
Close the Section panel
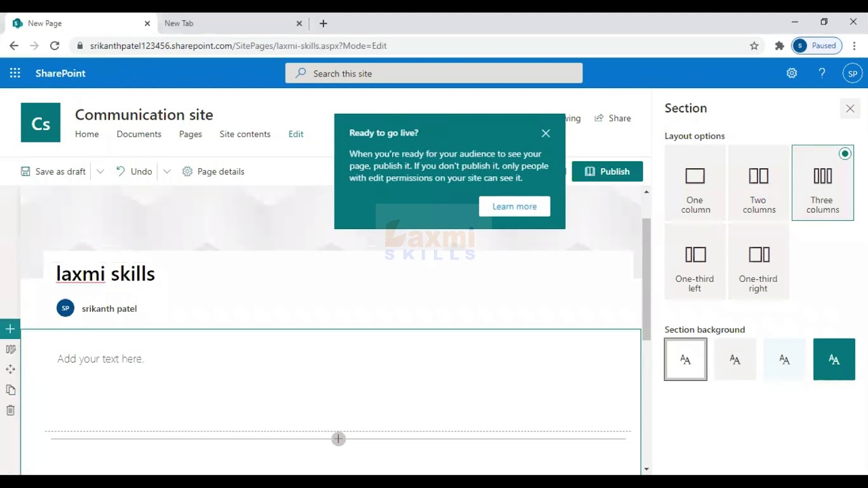pyautogui.click(x=850, y=108)
